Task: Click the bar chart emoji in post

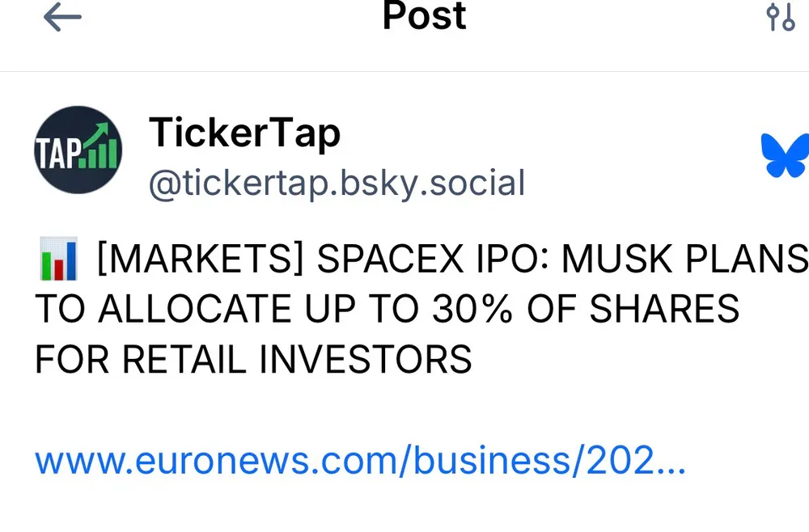Action: pyautogui.click(x=57, y=259)
